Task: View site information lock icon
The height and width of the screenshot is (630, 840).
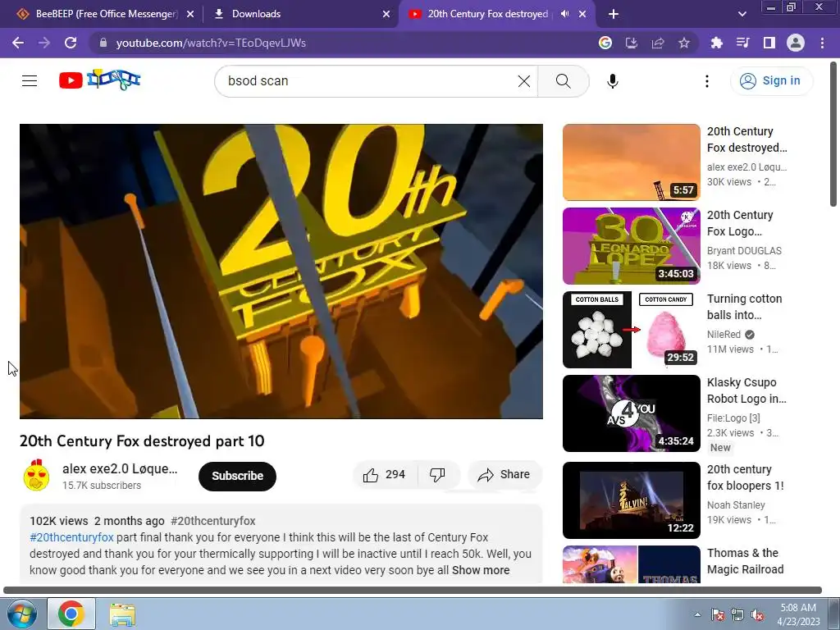Action: point(103,43)
